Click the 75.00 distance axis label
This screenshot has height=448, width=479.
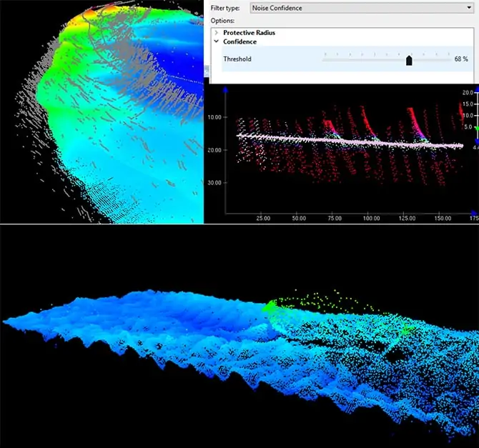pos(335,219)
